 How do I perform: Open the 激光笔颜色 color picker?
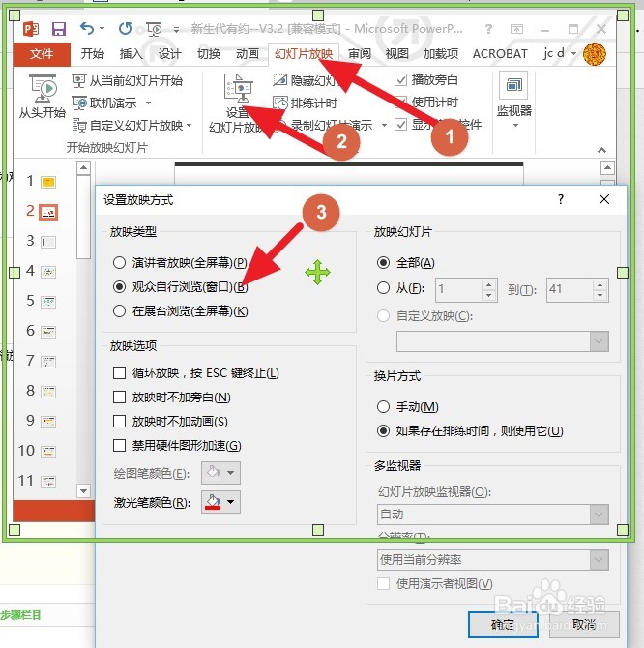coord(220,502)
